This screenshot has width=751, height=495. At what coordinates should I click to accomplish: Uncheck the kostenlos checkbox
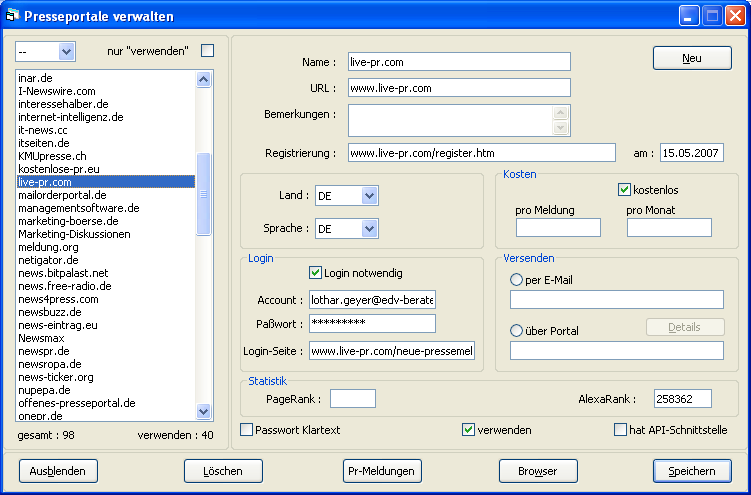click(625, 189)
